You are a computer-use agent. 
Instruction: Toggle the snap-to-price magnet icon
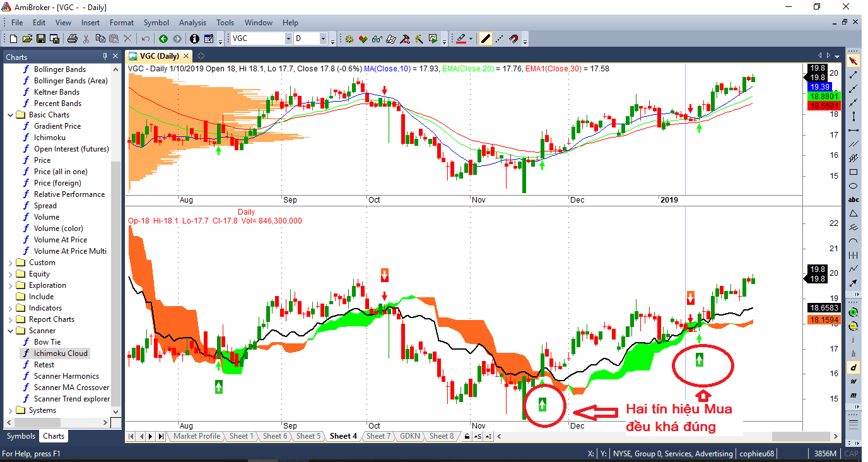[513, 38]
